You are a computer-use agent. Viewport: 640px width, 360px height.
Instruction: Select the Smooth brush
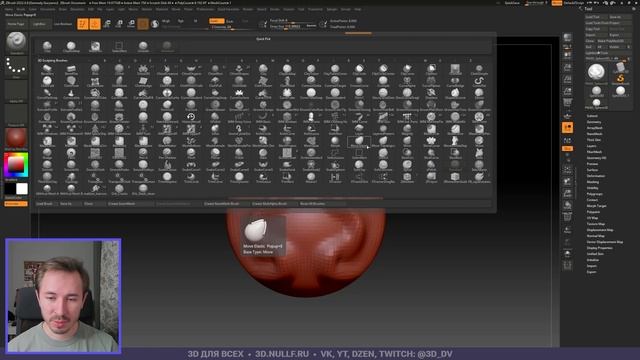coord(47,166)
